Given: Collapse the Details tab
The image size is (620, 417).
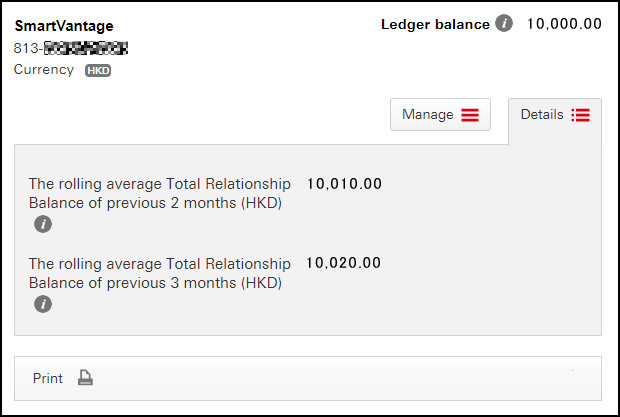Looking at the screenshot, I should pos(555,115).
